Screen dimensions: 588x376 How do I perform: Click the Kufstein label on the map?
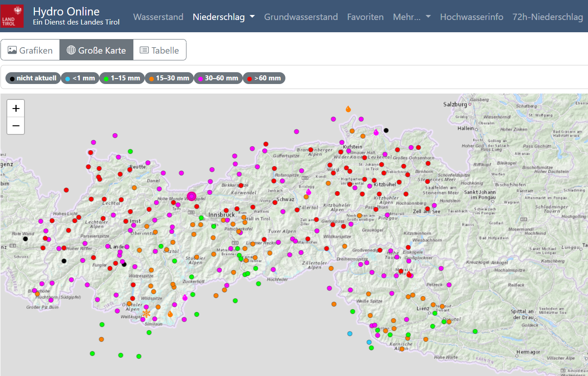click(x=353, y=147)
